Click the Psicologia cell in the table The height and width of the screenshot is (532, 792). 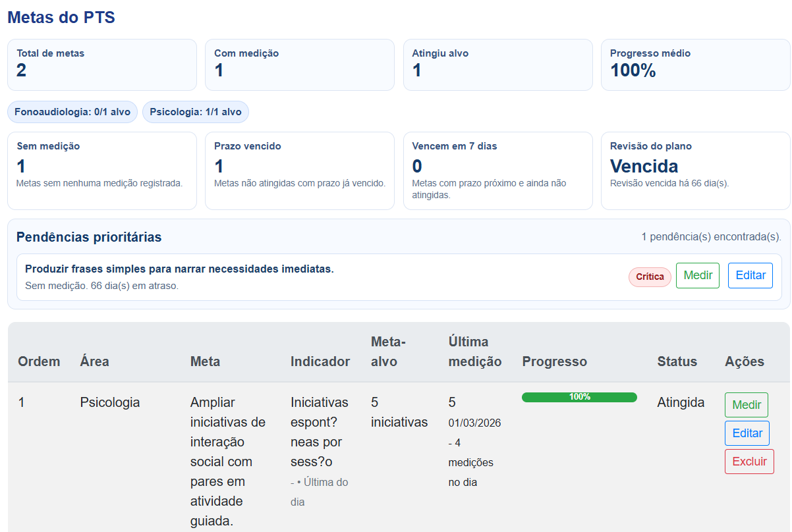110,402
